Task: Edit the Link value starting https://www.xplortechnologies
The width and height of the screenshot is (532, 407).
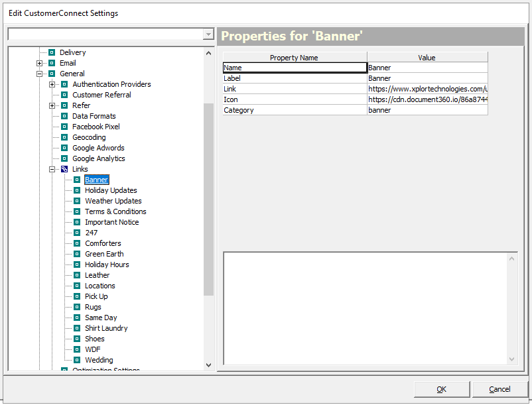Action: (427, 89)
